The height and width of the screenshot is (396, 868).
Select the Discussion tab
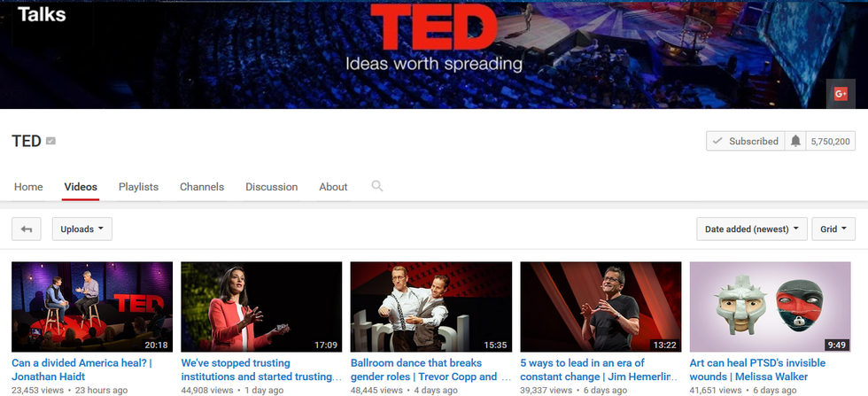271,187
